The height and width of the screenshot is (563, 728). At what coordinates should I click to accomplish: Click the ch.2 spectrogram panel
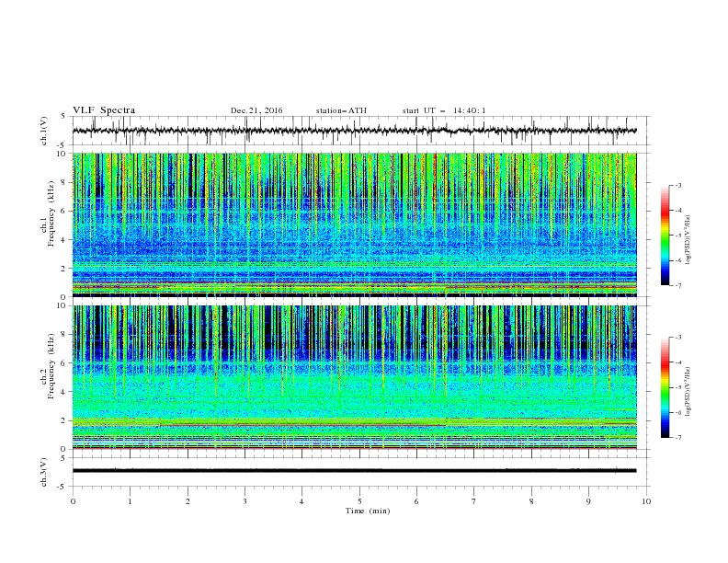point(355,377)
